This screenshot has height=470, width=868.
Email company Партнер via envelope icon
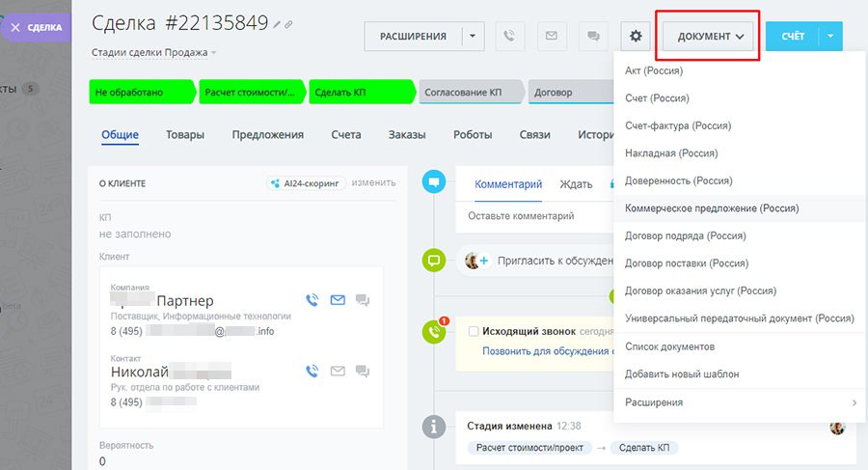coord(338,300)
